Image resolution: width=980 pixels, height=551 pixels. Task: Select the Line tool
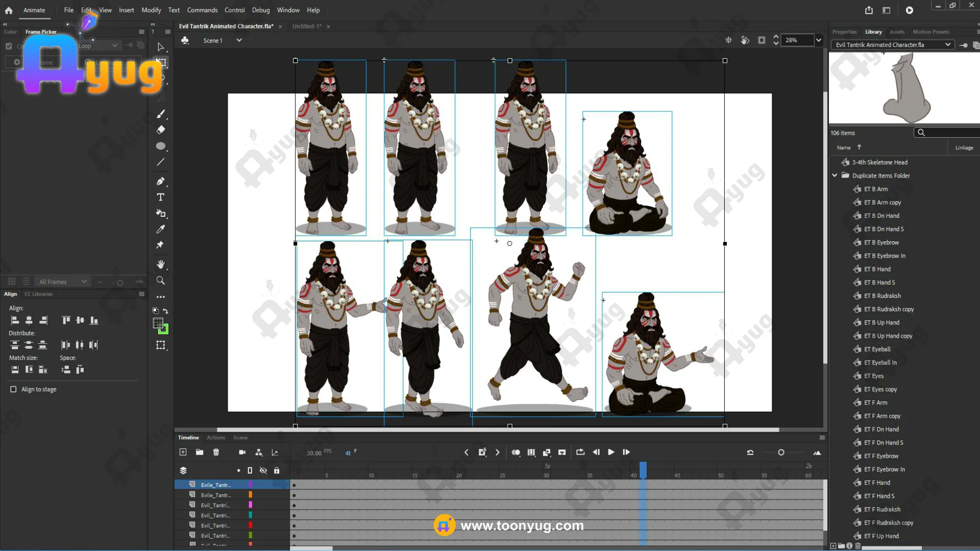pos(160,162)
